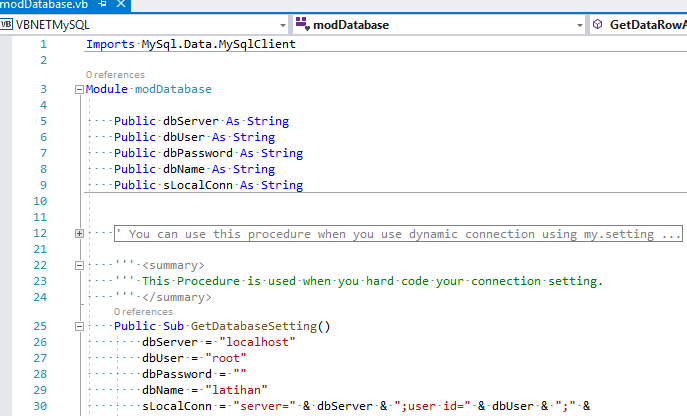687x416 pixels.
Task: Open the VBNETMySQL project dropdown
Action: click(x=283, y=25)
